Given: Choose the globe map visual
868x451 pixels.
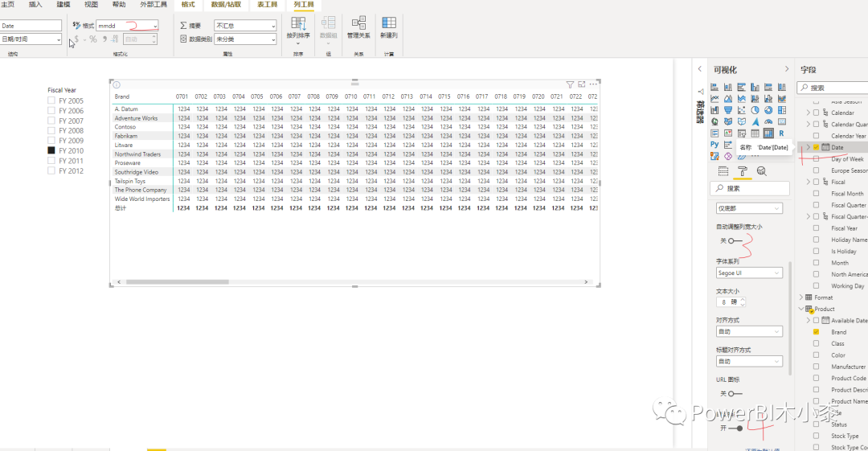Looking at the screenshot, I should (x=714, y=122).
